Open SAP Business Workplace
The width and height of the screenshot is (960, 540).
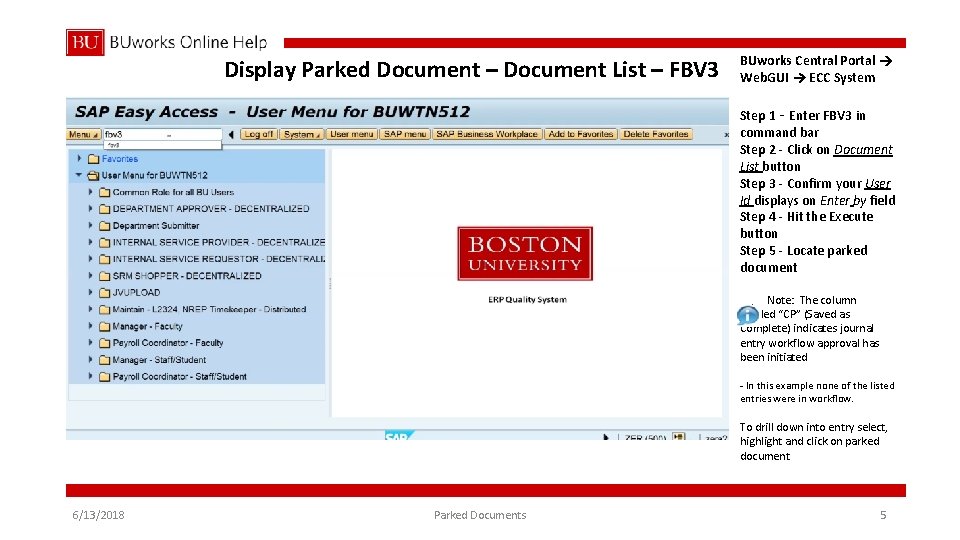487,134
